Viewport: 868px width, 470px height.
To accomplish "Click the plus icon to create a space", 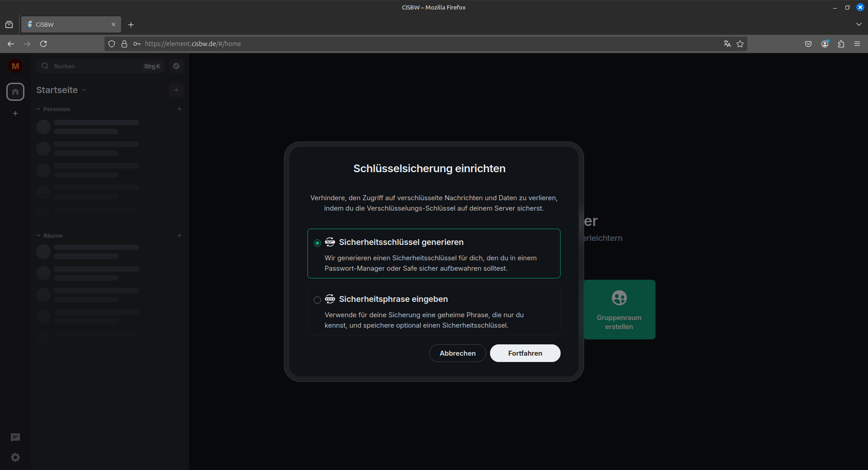I will (15, 113).
